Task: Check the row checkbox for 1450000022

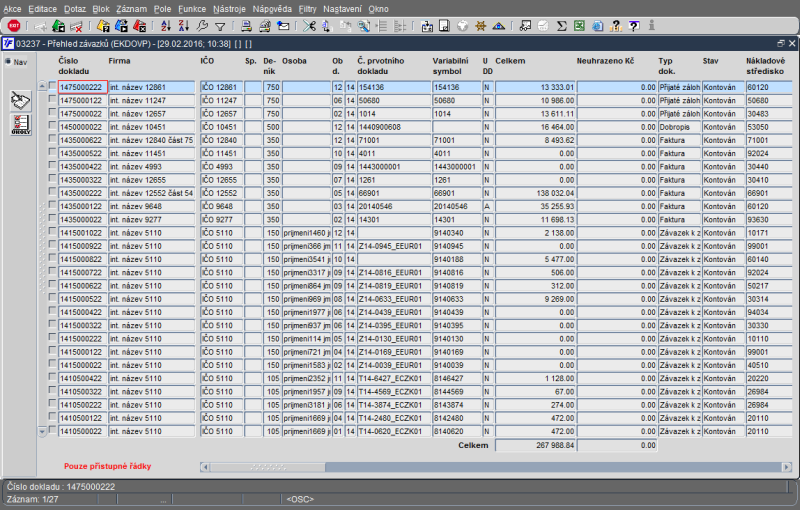Action: pos(52,127)
